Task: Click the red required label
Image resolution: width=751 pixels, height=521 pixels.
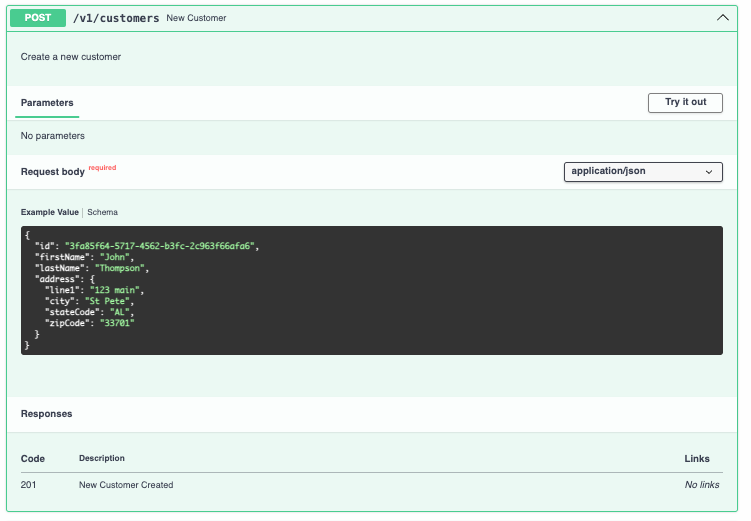Action: 102,168
